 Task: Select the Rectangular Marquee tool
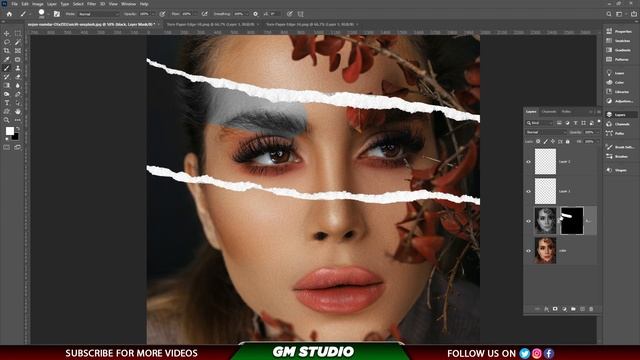18,33
